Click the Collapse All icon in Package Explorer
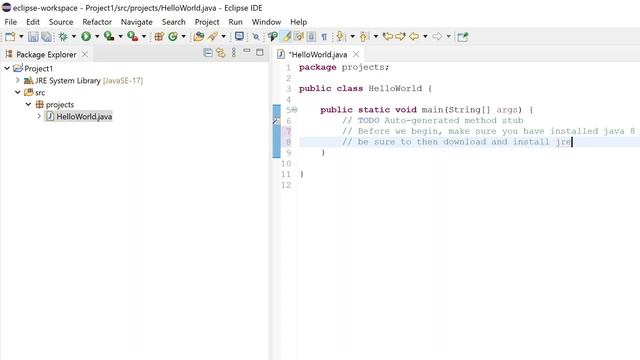The height and width of the screenshot is (360, 640). (208, 53)
